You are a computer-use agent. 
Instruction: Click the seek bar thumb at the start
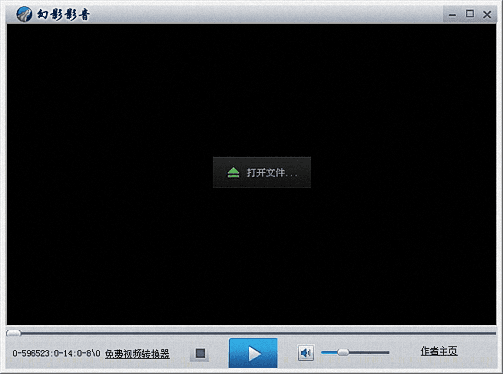tap(13, 333)
